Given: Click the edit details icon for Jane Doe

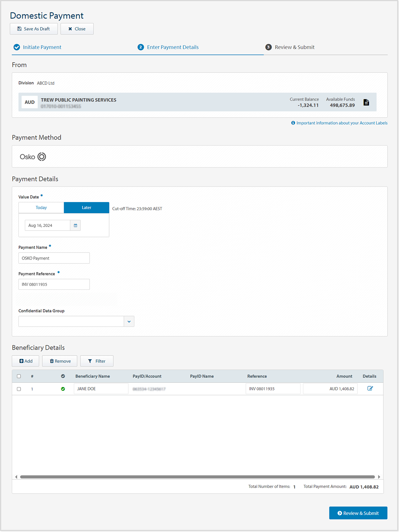Looking at the screenshot, I should (370, 389).
